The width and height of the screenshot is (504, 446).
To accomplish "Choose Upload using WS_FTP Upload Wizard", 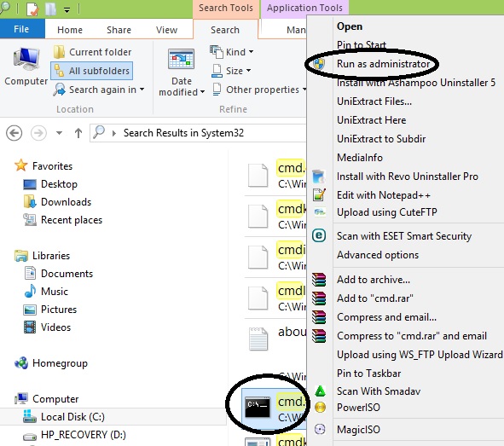I will click(420, 355).
